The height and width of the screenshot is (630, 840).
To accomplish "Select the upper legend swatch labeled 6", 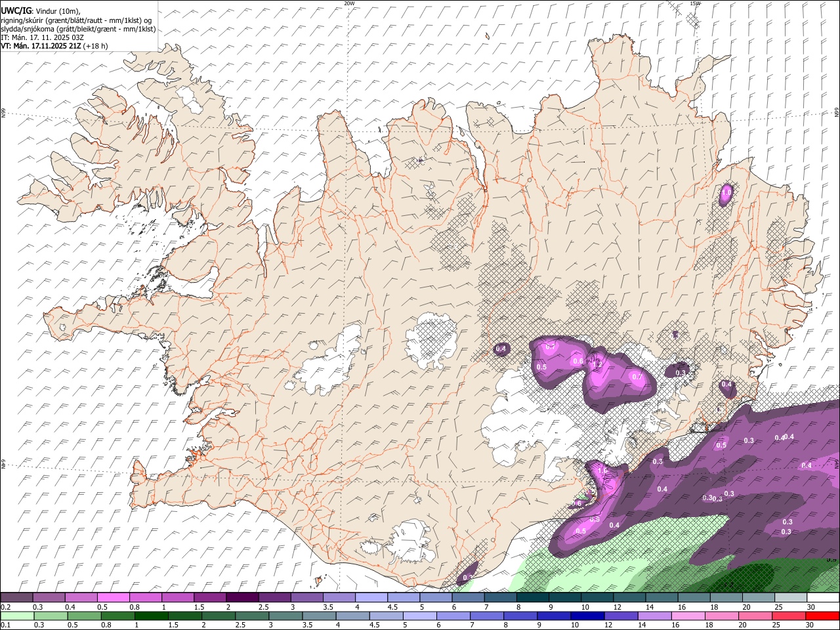I will click(469, 598).
